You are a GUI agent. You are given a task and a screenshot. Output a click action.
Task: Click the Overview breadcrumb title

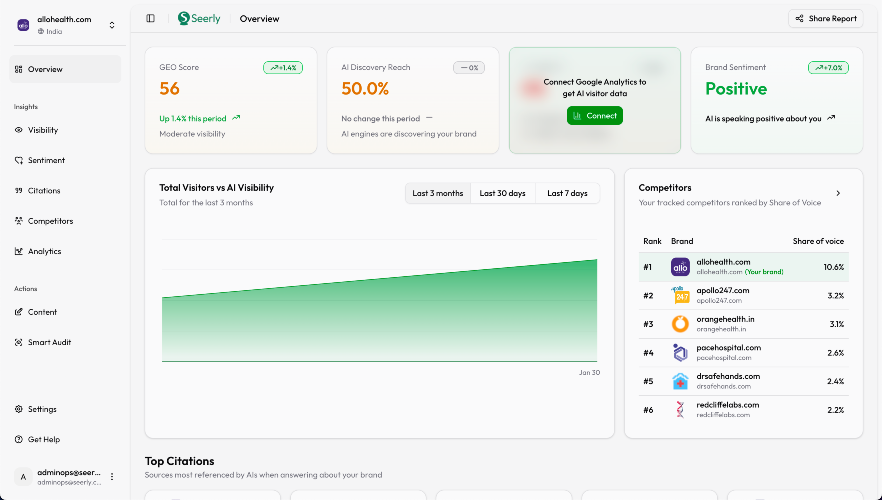coord(259,19)
